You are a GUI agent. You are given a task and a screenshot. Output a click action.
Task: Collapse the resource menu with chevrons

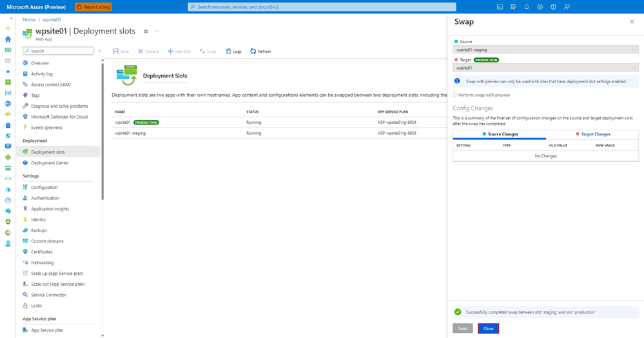coord(99,51)
